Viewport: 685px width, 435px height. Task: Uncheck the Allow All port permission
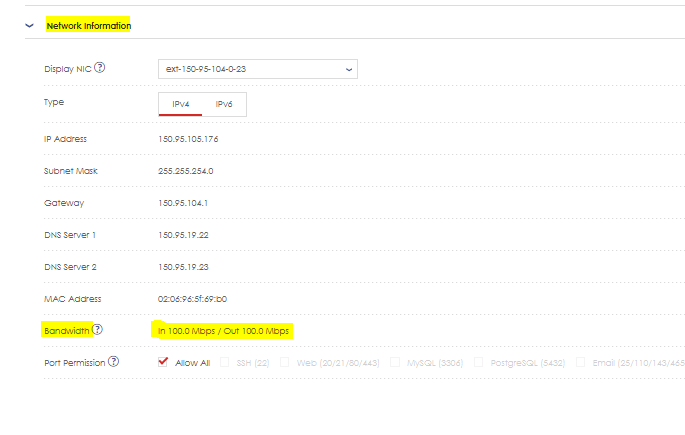pos(163,362)
